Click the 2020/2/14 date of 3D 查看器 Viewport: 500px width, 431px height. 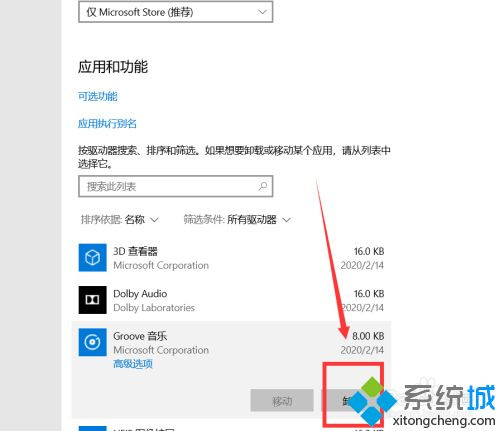pyautogui.click(x=362, y=265)
